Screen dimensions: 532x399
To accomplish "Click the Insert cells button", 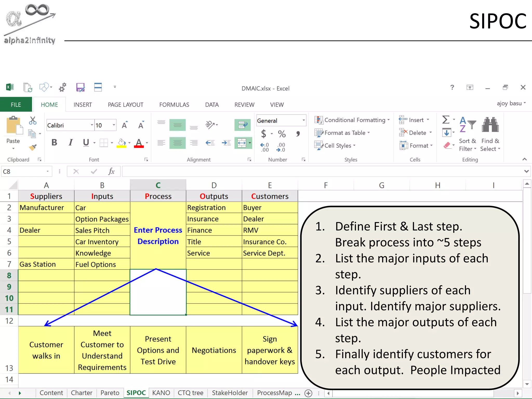I will tap(414, 120).
